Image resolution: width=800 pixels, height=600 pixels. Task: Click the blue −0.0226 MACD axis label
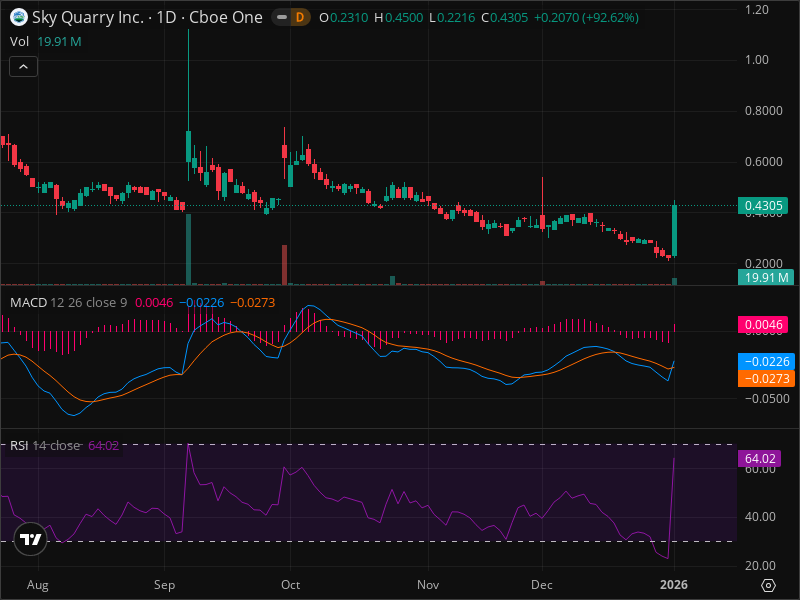(766, 362)
